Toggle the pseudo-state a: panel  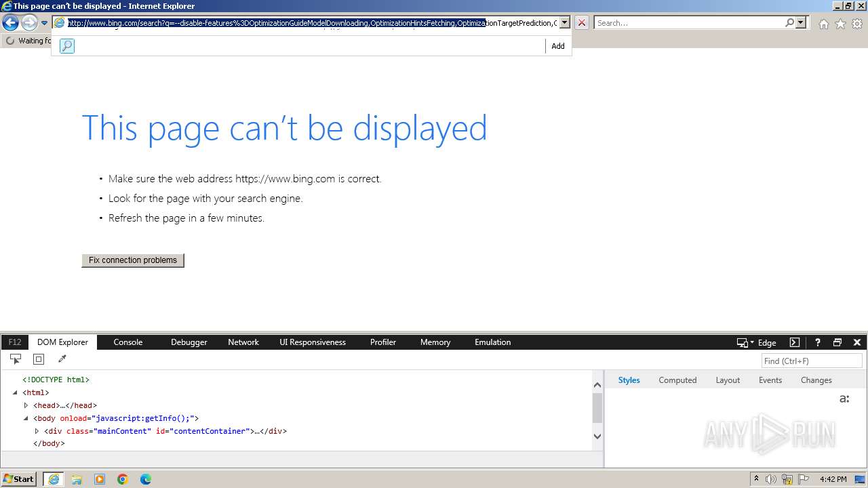[x=844, y=399]
